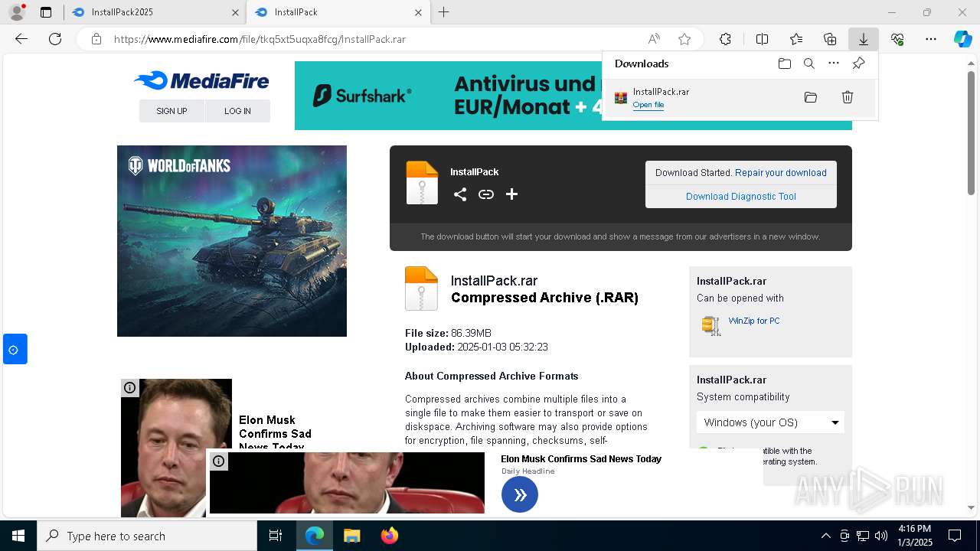Screen dimensions: 980x551
Task: Open Collections icon in toolbar
Action: (830, 39)
